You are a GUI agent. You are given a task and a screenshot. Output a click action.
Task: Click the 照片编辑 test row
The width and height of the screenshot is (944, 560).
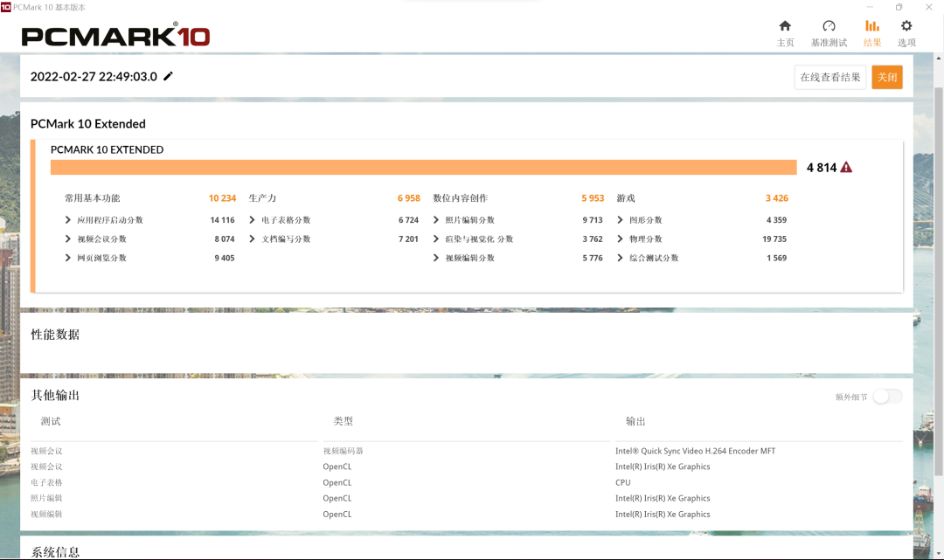pos(46,498)
